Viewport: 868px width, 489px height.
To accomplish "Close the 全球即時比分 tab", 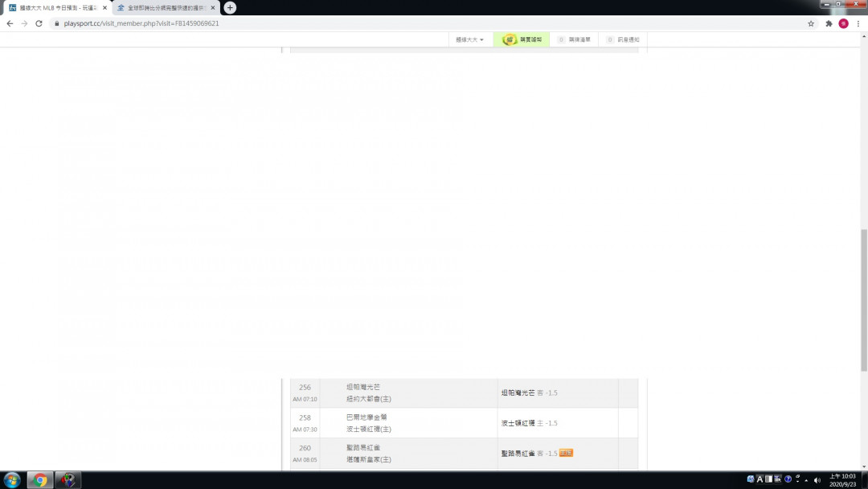I will click(x=212, y=8).
